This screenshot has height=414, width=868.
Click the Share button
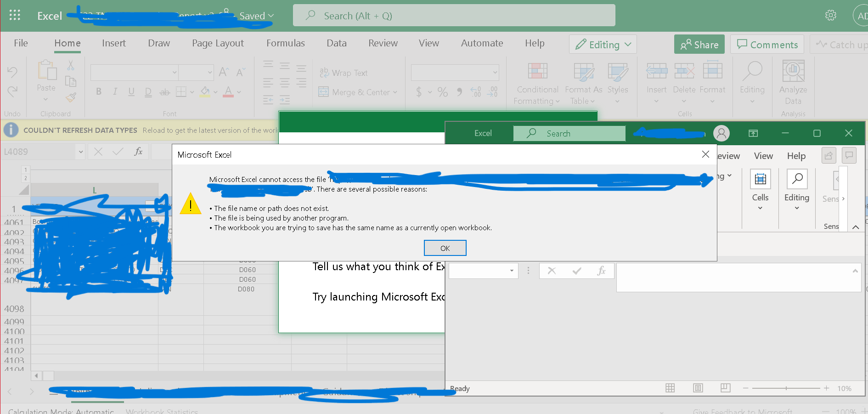pyautogui.click(x=699, y=45)
